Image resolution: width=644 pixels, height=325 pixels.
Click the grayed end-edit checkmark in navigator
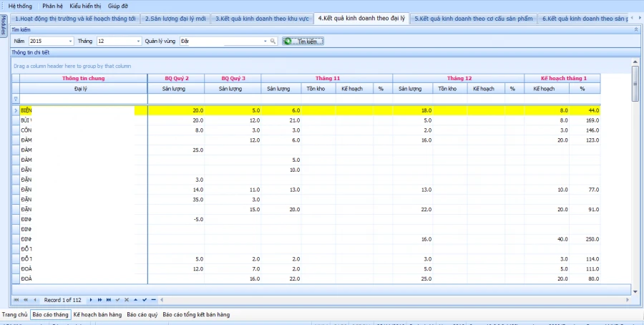pyautogui.click(x=118, y=300)
